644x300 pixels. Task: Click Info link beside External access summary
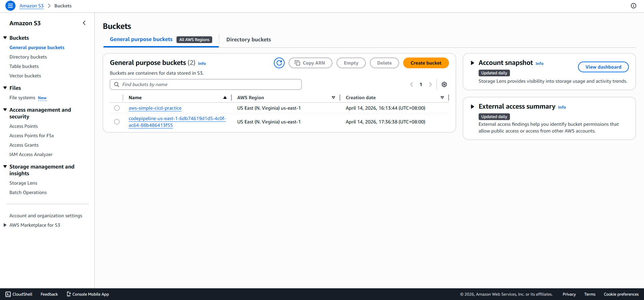[x=562, y=107]
